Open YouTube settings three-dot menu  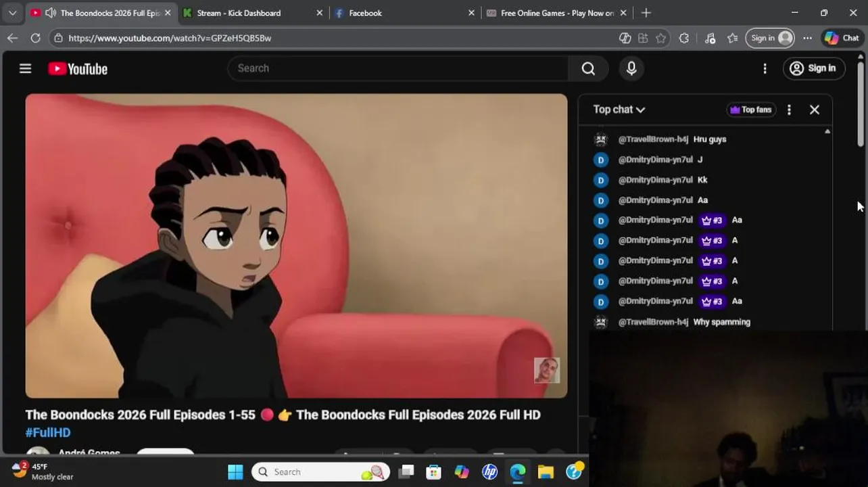point(765,68)
